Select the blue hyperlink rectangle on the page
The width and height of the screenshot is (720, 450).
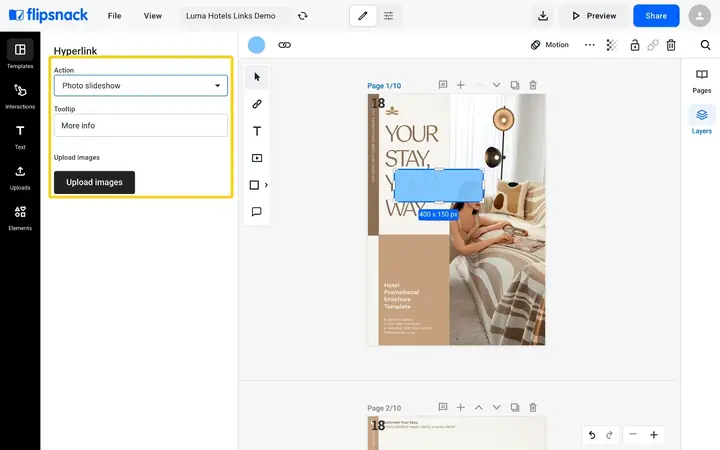(x=439, y=186)
